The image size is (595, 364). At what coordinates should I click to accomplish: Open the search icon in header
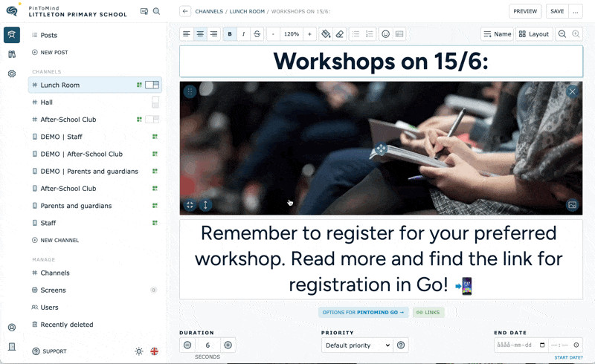[x=156, y=11]
